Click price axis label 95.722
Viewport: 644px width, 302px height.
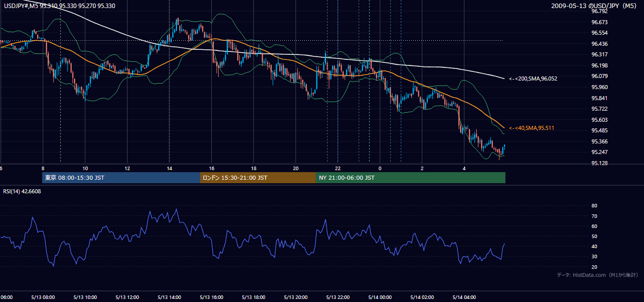pos(599,109)
